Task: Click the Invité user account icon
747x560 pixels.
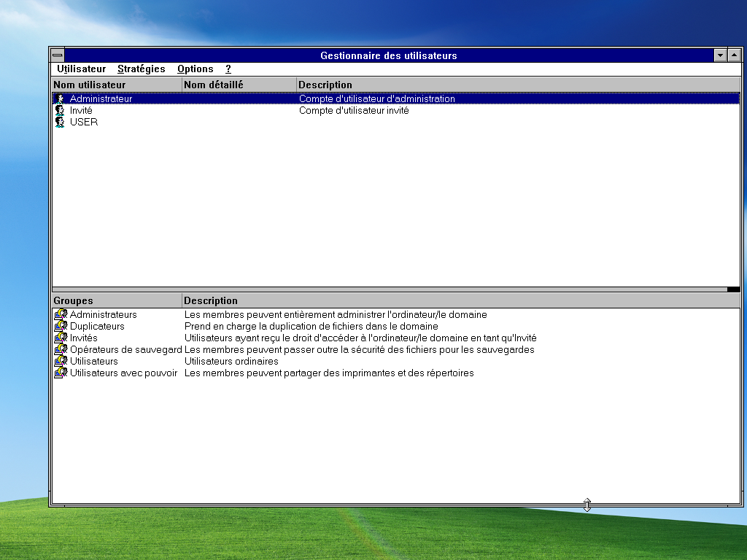Action: pyautogui.click(x=61, y=110)
